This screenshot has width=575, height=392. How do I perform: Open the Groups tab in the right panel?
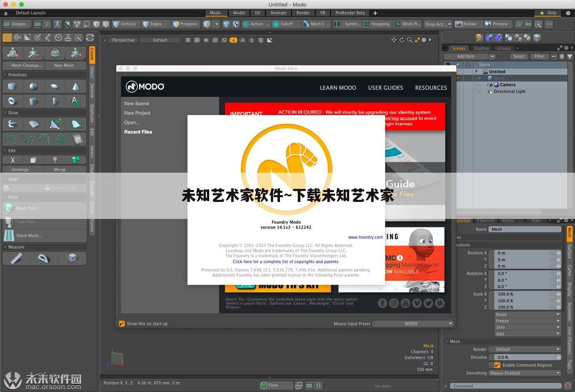tap(504, 49)
